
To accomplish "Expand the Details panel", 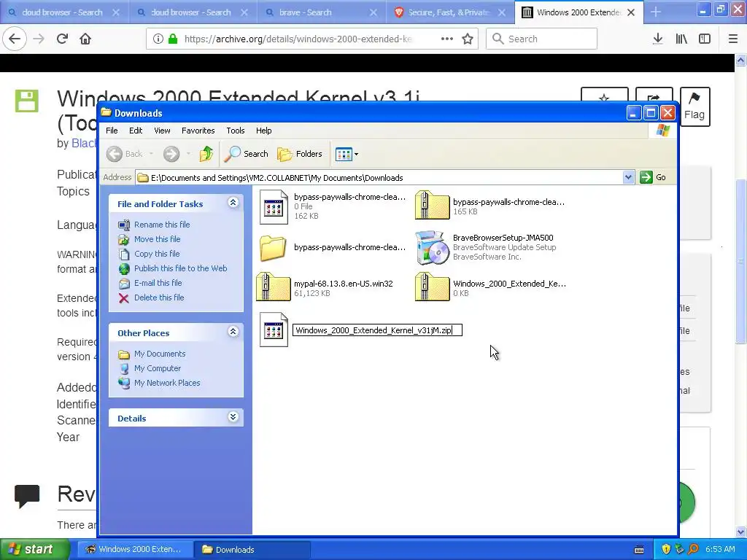I will tap(233, 417).
